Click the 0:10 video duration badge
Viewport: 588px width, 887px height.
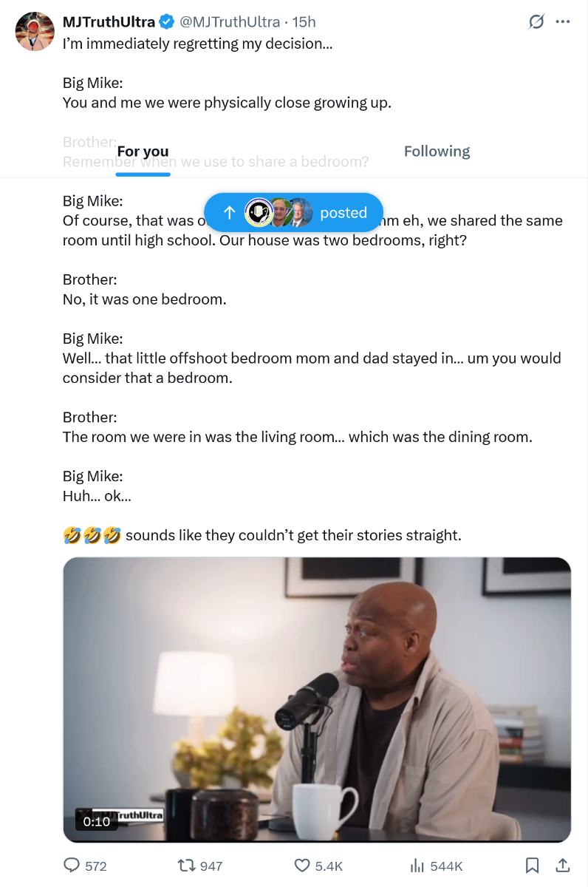(97, 821)
